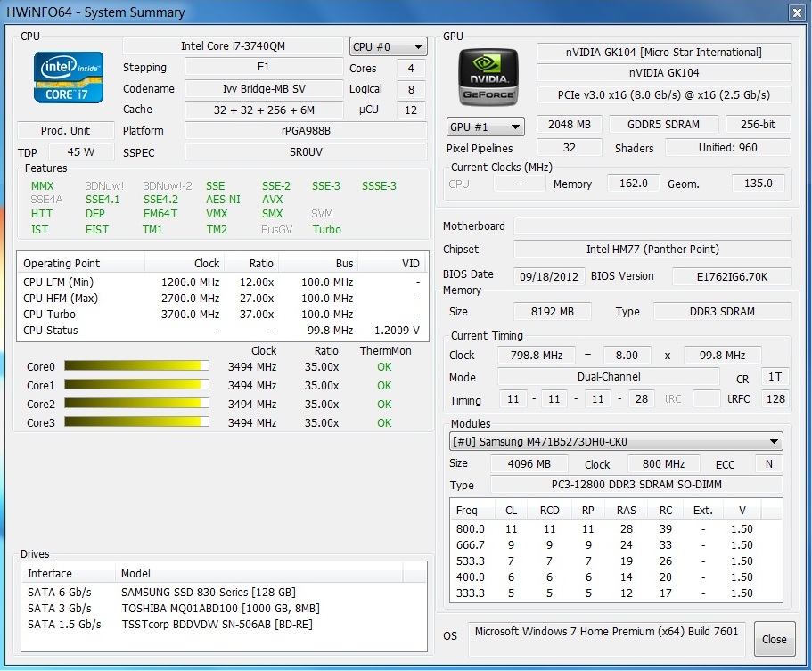Click the OS field Windows 7 Home Premium
812x671 pixels.
(606, 639)
